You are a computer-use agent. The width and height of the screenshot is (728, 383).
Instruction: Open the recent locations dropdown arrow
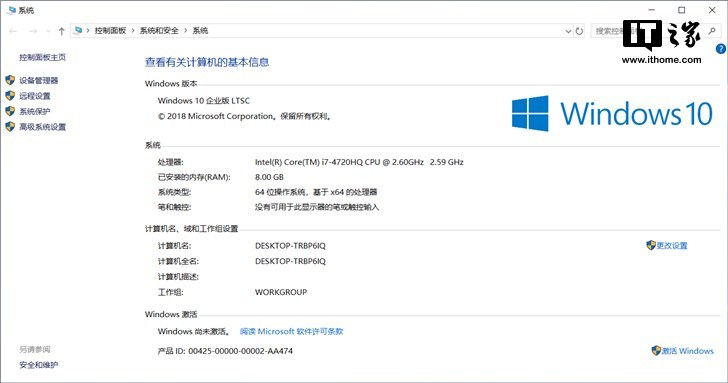pyautogui.click(x=48, y=31)
